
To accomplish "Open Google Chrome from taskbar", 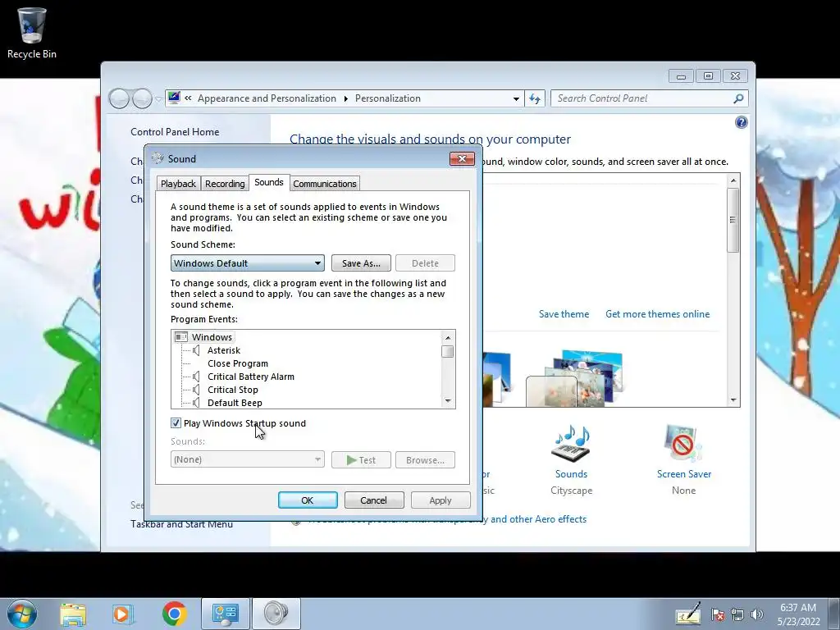I will click(x=174, y=614).
